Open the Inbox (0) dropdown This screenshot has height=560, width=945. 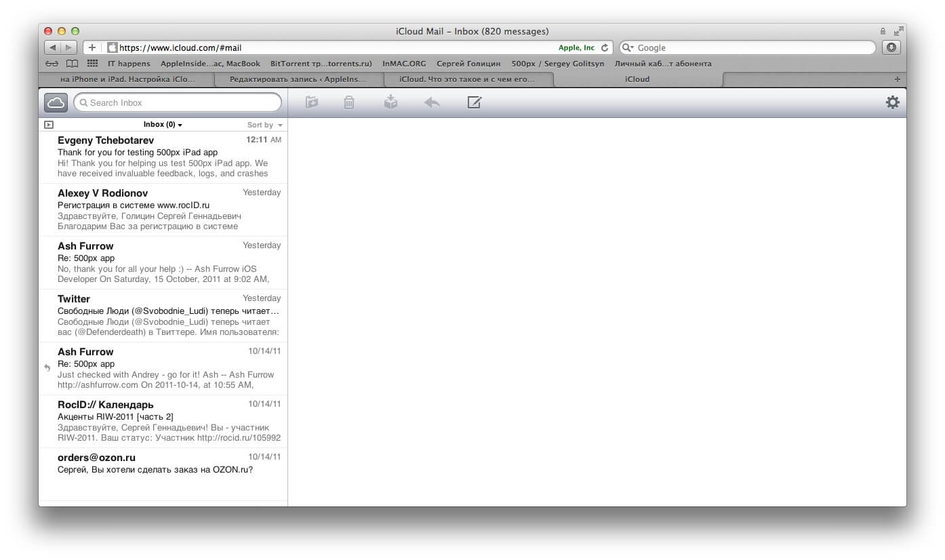[163, 125]
